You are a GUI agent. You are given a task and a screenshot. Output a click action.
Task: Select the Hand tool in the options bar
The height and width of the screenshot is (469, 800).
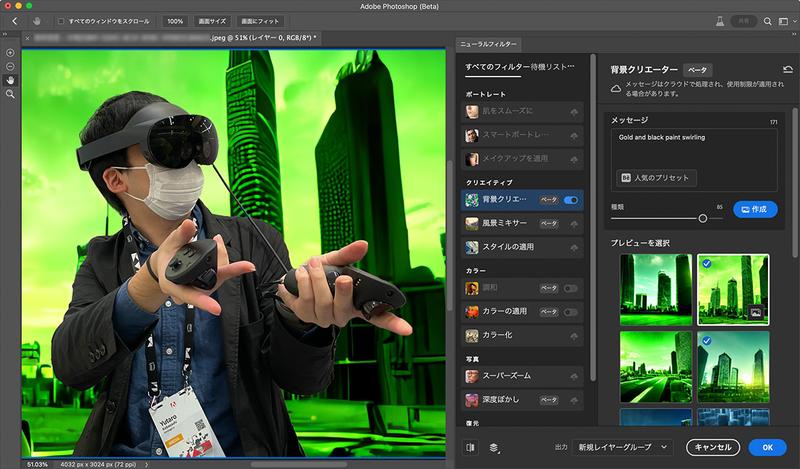[x=37, y=21]
